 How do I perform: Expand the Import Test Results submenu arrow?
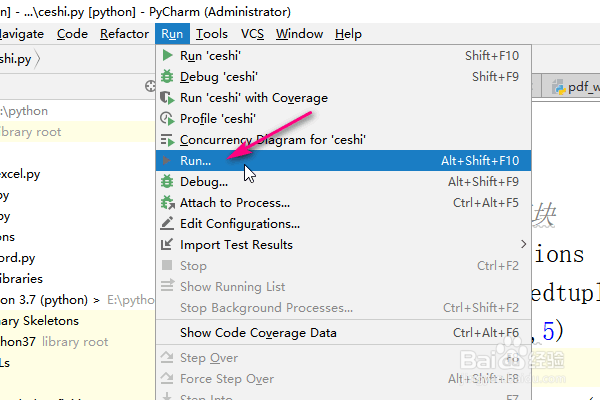click(x=523, y=244)
